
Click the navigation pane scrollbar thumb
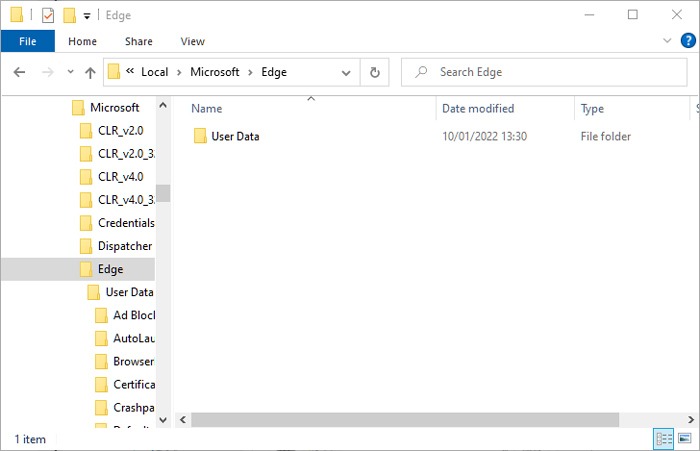[x=163, y=193]
